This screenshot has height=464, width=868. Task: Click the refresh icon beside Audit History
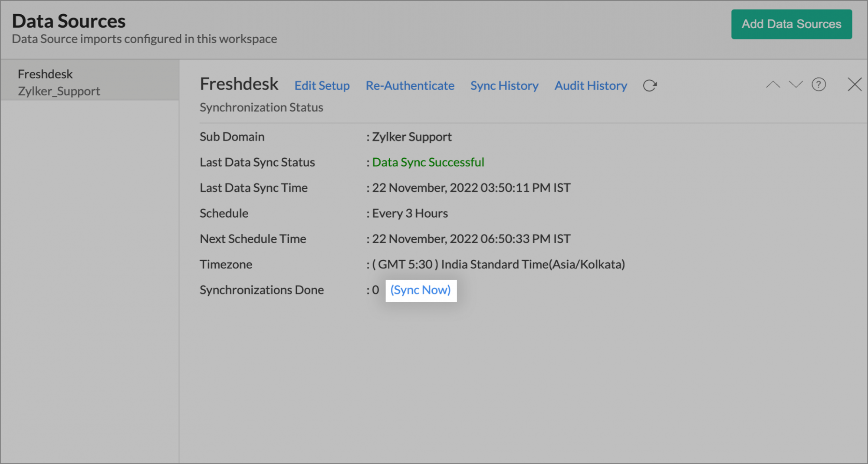coord(649,85)
